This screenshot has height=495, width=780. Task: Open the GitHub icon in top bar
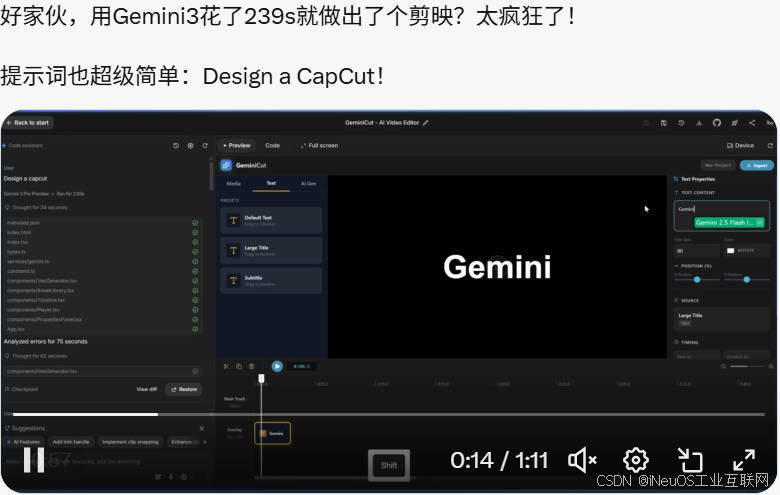point(716,122)
